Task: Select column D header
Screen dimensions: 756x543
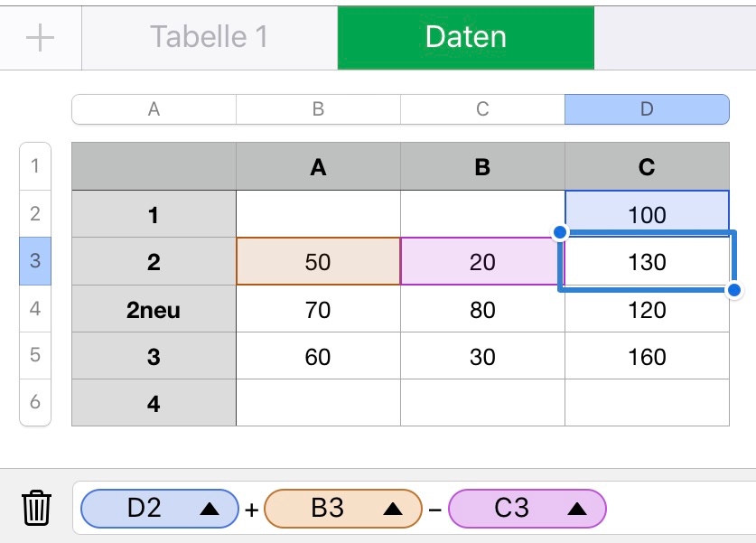Action: pyautogui.click(x=647, y=109)
